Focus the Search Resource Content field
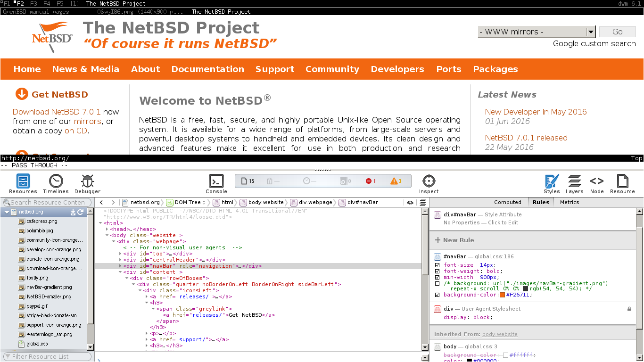The width and height of the screenshot is (644, 362). coord(46,202)
